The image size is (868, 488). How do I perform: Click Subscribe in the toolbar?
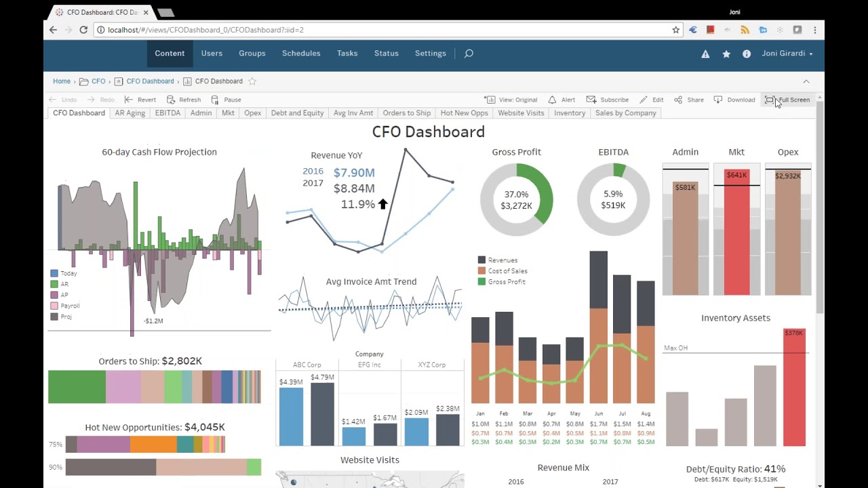(x=608, y=100)
